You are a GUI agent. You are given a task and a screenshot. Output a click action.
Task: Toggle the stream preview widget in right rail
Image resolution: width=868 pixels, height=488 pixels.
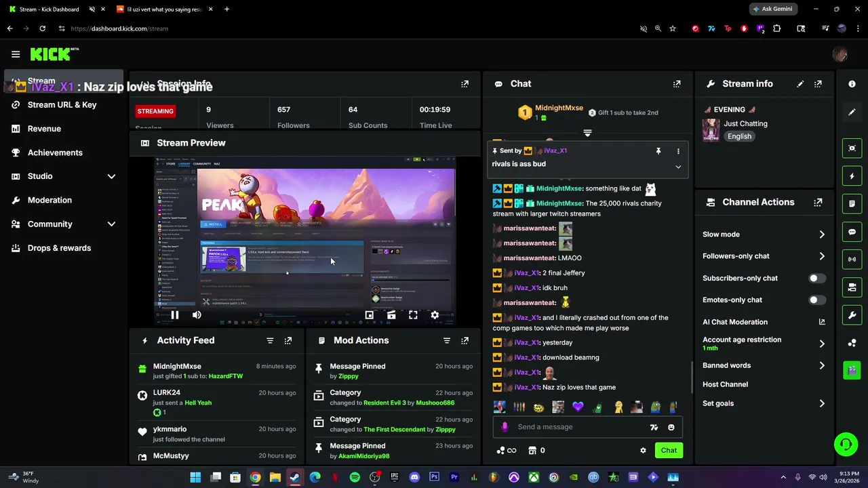click(x=852, y=148)
